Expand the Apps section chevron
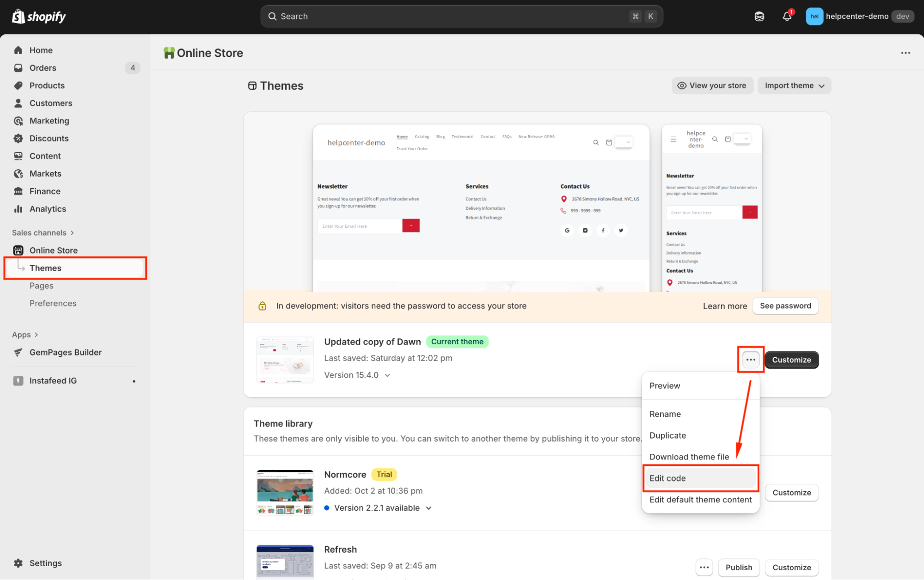The width and height of the screenshot is (924, 580). (37, 335)
